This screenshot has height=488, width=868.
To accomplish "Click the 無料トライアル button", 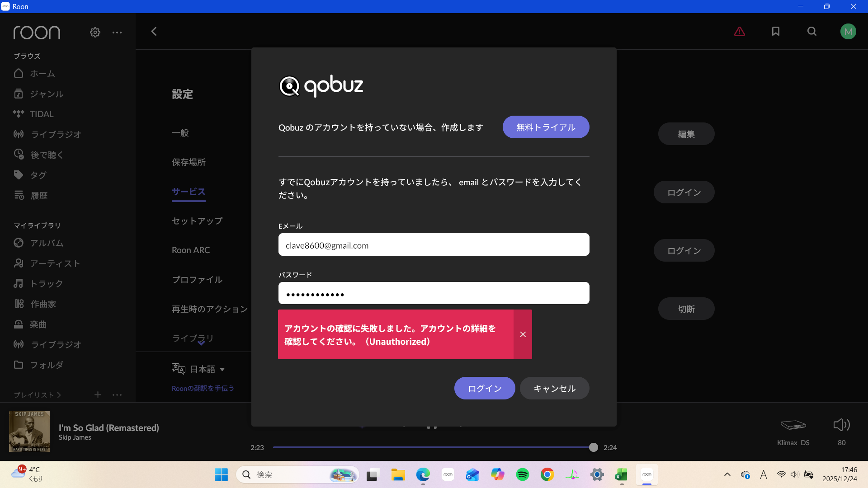I will tap(546, 127).
